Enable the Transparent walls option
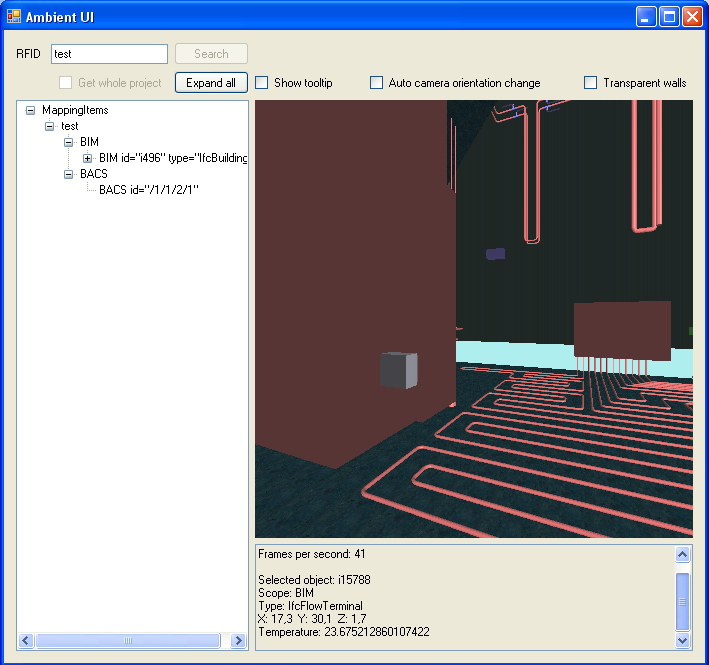 click(x=591, y=83)
